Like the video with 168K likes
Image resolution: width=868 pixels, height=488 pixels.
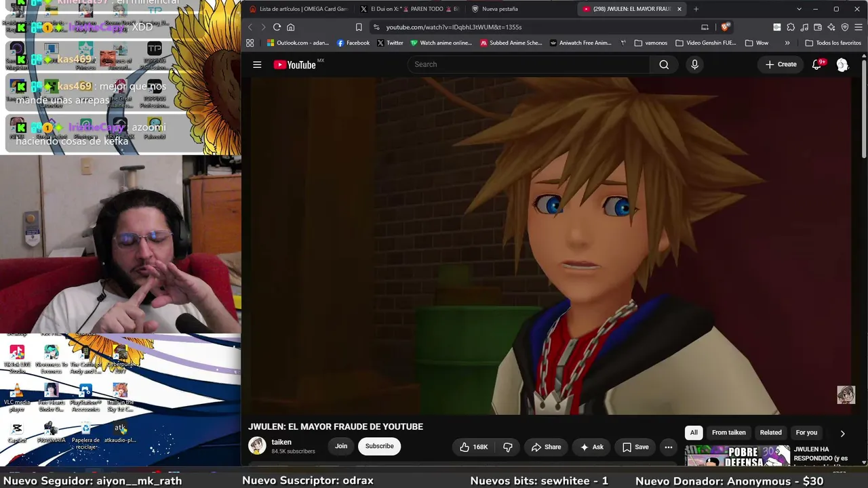pyautogui.click(x=474, y=447)
